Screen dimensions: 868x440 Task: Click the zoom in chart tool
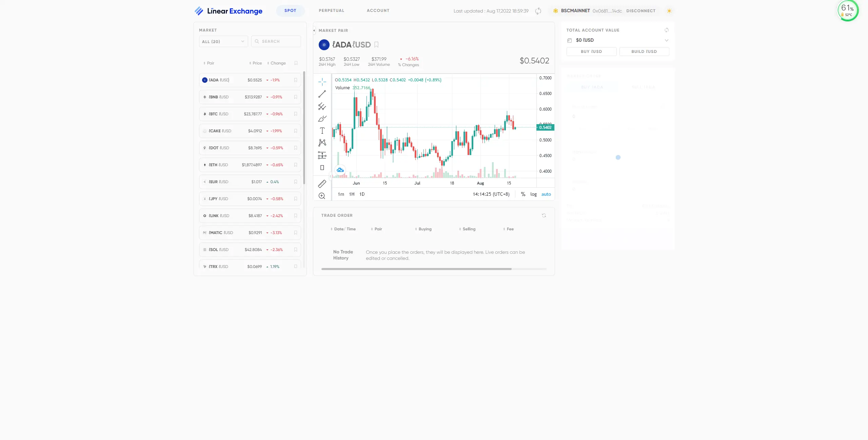[x=322, y=196]
